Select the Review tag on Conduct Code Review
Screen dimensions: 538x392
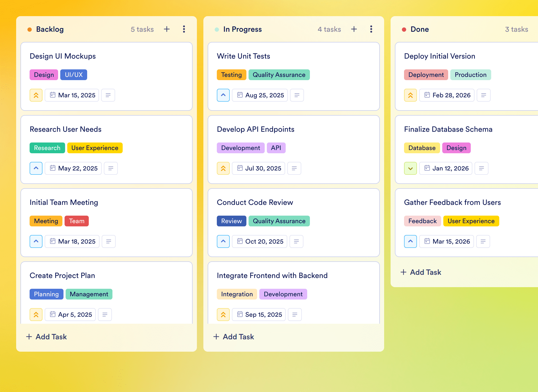232,221
